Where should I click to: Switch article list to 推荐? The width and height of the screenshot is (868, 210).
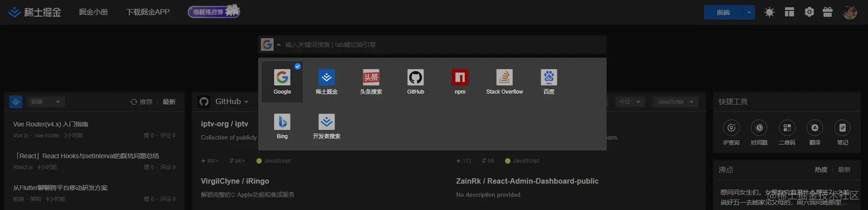146,102
